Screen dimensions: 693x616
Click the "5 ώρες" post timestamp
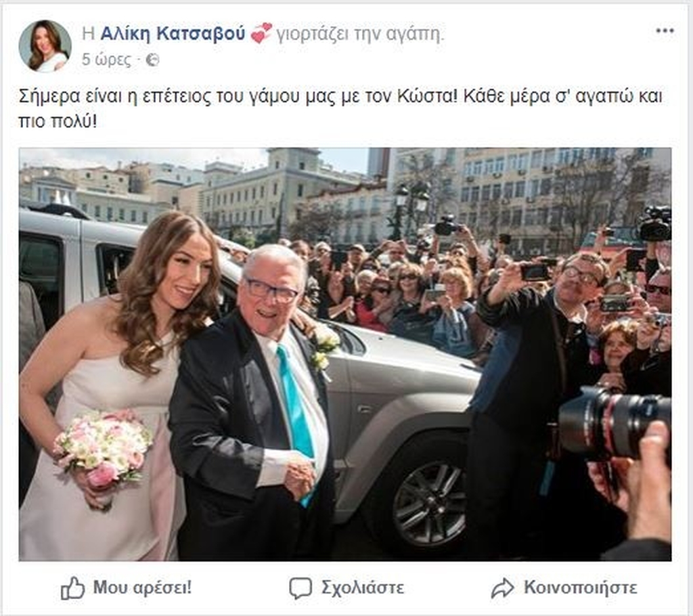click(x=106, y=60)
